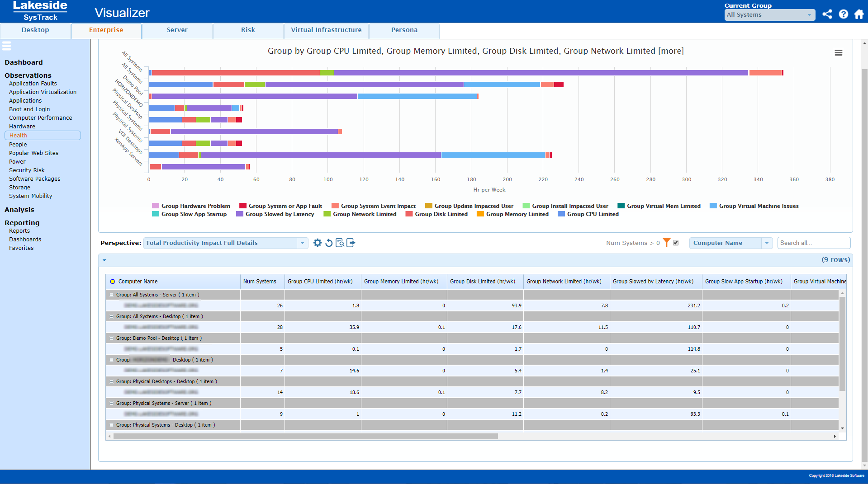
Task: Toggle Group Update Impacted User legend series
Action: pos(469,206)
